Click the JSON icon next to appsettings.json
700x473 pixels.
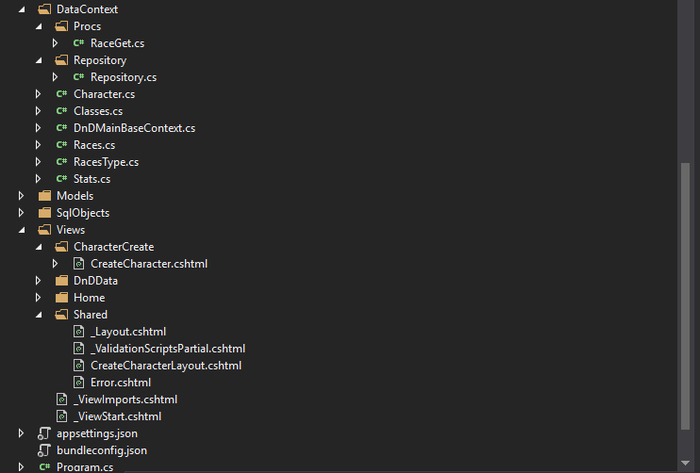[x=44, y=433]
